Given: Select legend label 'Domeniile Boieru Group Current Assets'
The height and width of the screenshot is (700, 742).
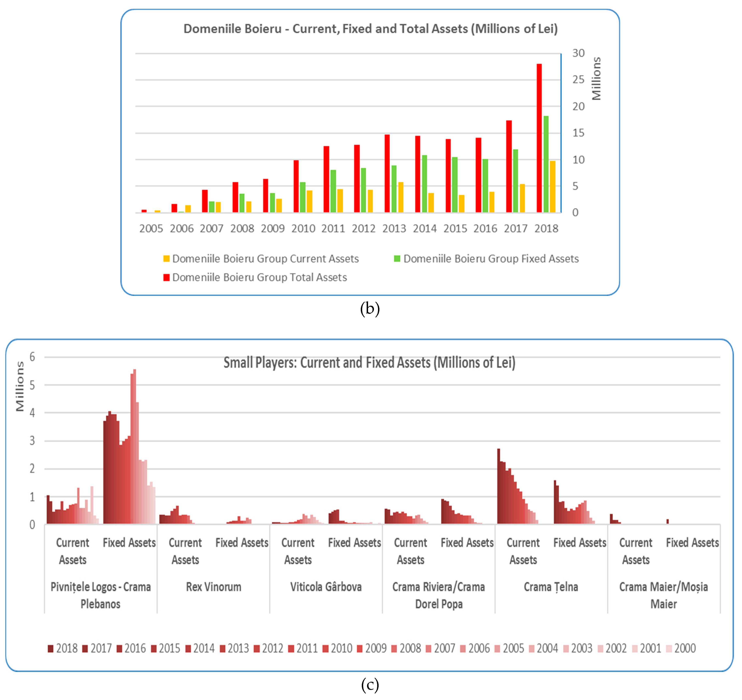Looking at the screenshot, I should click(x=265, y=259).
